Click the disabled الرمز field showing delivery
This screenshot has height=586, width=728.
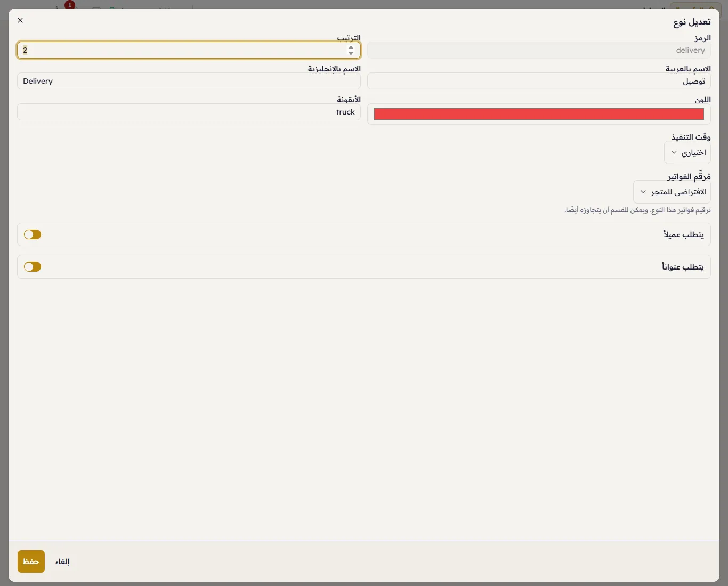pos(539,50)
